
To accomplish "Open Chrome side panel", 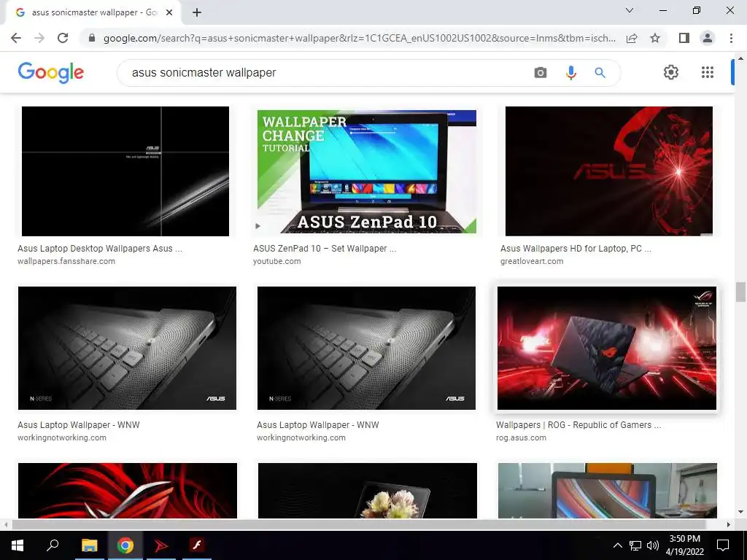I will pyautogui.click(x=684, y=38).
